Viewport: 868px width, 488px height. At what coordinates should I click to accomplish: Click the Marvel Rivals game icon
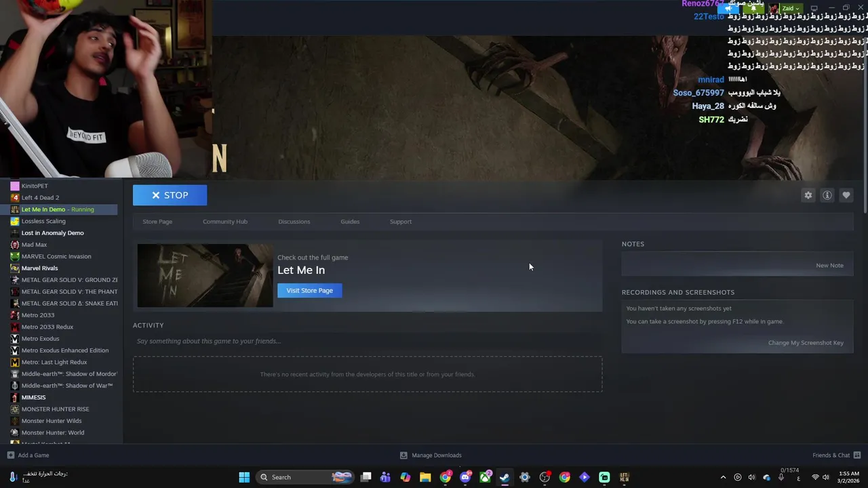[15, 268]
